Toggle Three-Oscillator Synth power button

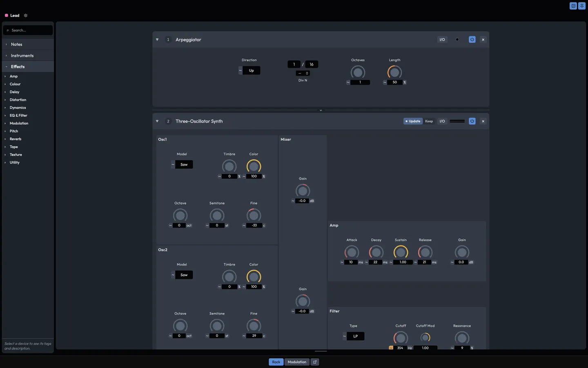point(472,121)
